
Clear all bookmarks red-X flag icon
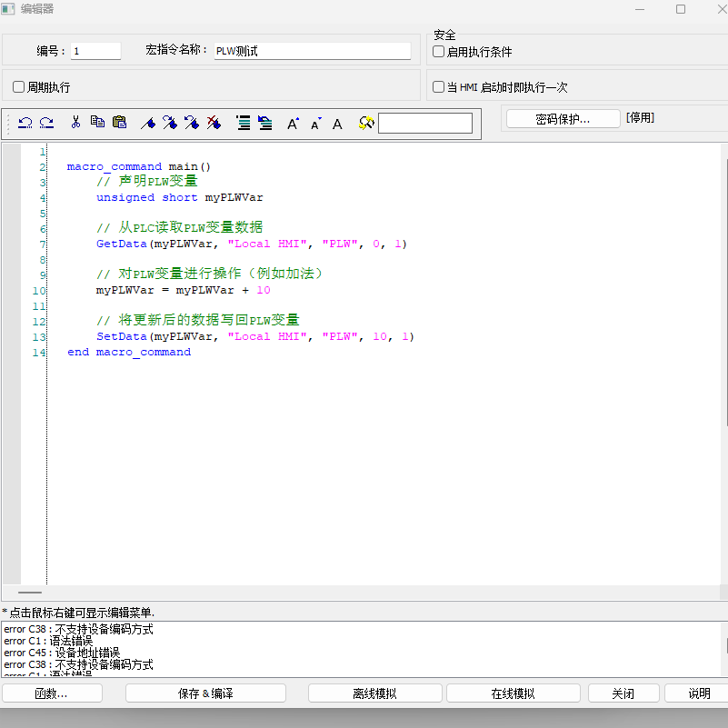(214, 123)
